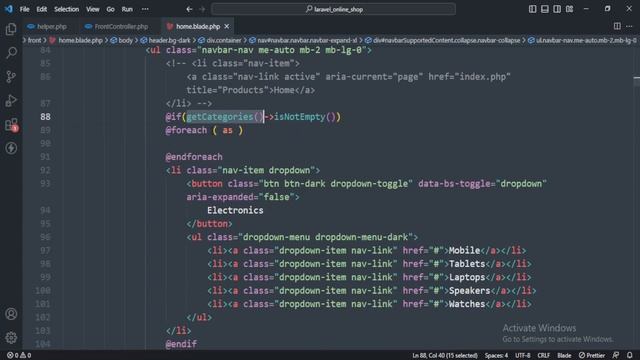Click the Speakers dropdown item text

coord(469,291)
